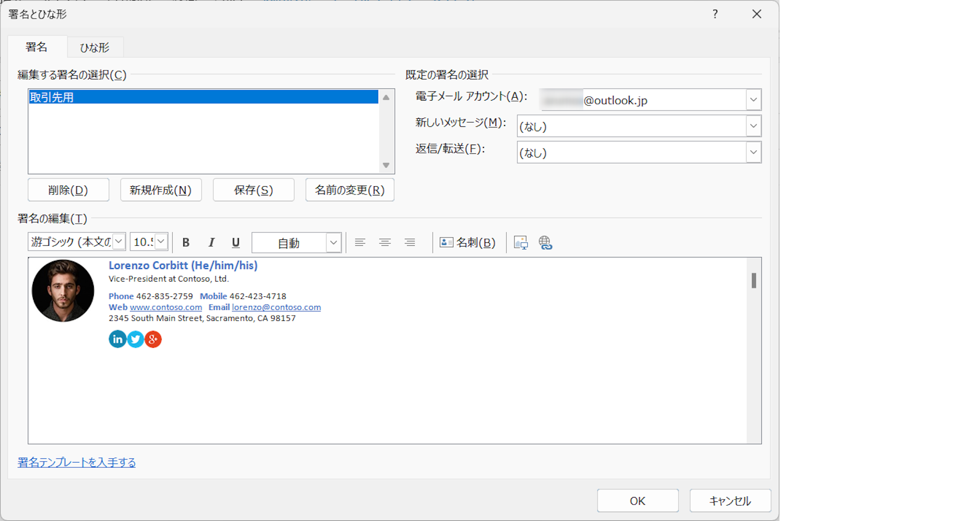Center align signature text
Image resolution: width=980 pixels, height=521 pixels.
coord(385,243)
